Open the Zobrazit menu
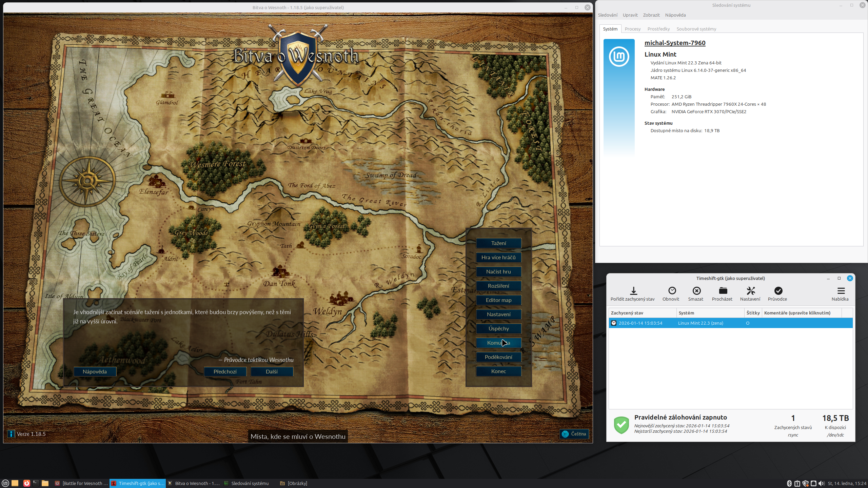The width and height of the screenshot is (868, 488). [651, 15]
